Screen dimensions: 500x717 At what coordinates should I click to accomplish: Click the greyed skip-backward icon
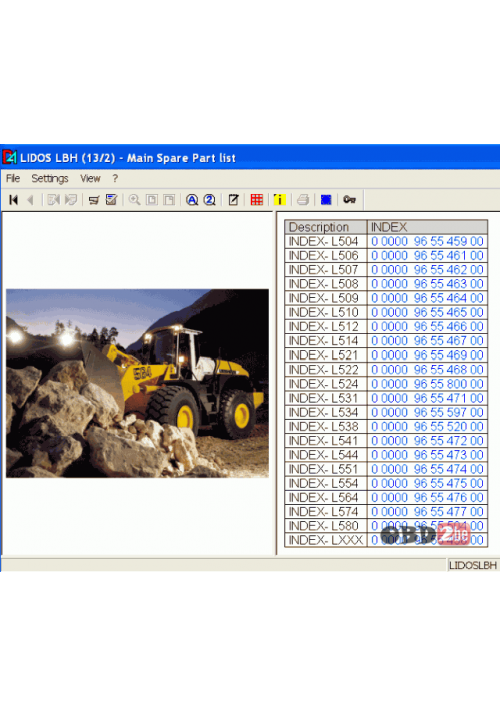(x=53, y=200)
